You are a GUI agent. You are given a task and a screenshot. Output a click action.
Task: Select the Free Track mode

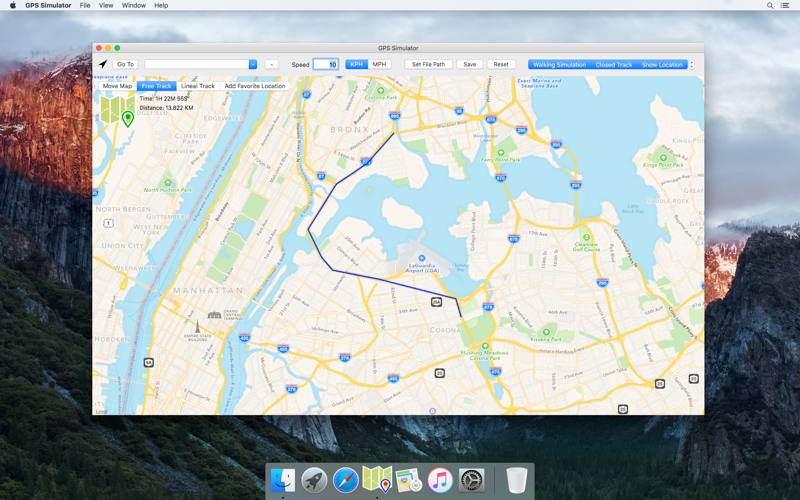click(156, 86)
